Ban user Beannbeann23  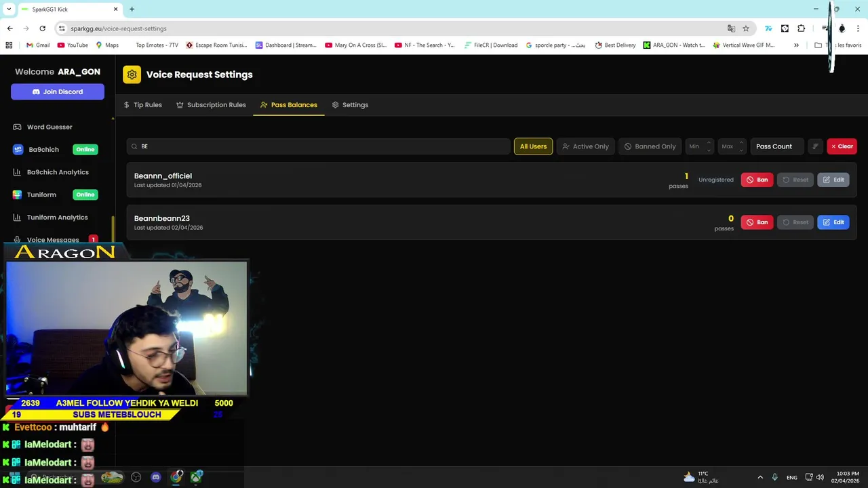pos(757,222)
